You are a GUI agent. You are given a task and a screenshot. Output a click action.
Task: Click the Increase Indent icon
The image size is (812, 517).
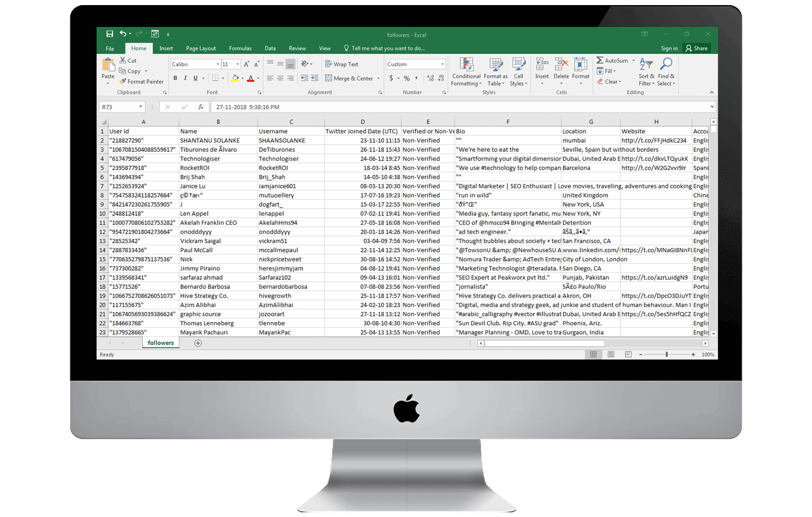[x=315, y=78]
